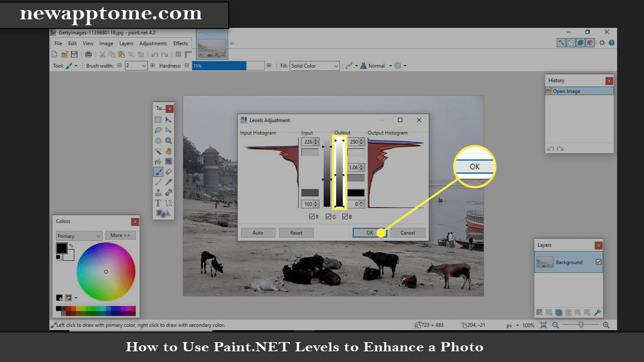The image size is (644, 362).
Task: Select the Paint Bucket tool
Action: 157,160
